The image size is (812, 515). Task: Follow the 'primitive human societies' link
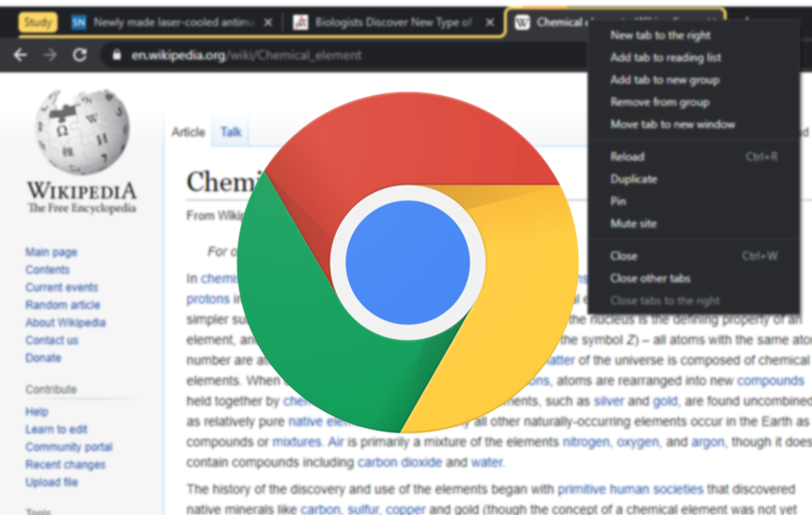(630, 489)
